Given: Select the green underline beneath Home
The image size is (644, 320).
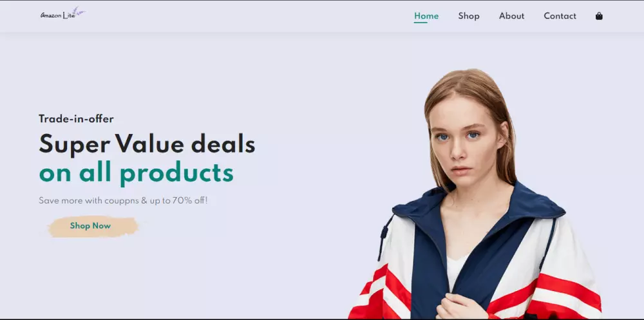Looking at the screenshot, I should 421,23.
